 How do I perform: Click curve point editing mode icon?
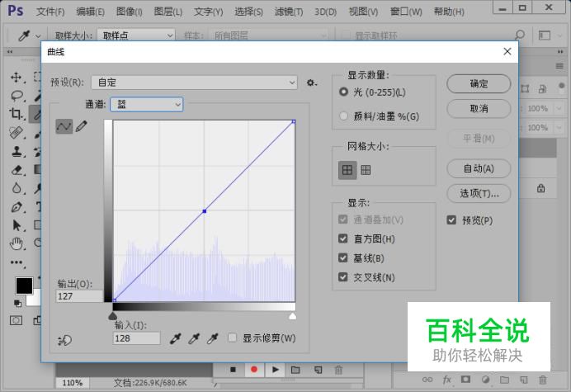click(x=64, y=127)
